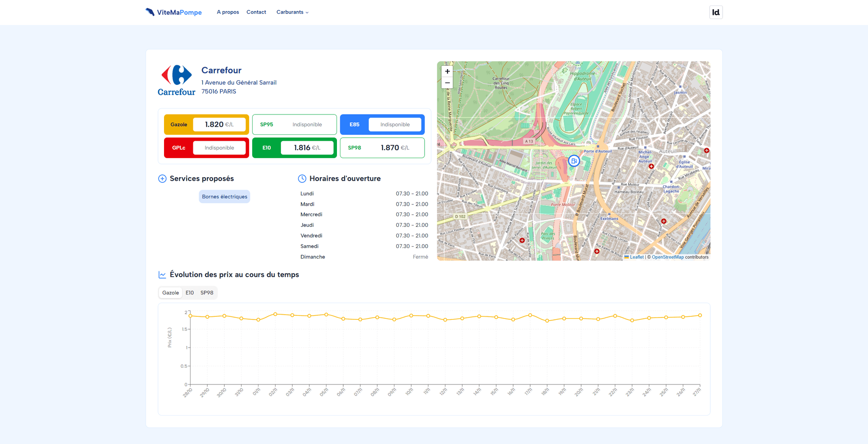Image resolution: width=868 pixels, height=444 pixels.
Task: Expand the Carburants dropdown menu
Action: pyautogui.click(x=292, y=12)
